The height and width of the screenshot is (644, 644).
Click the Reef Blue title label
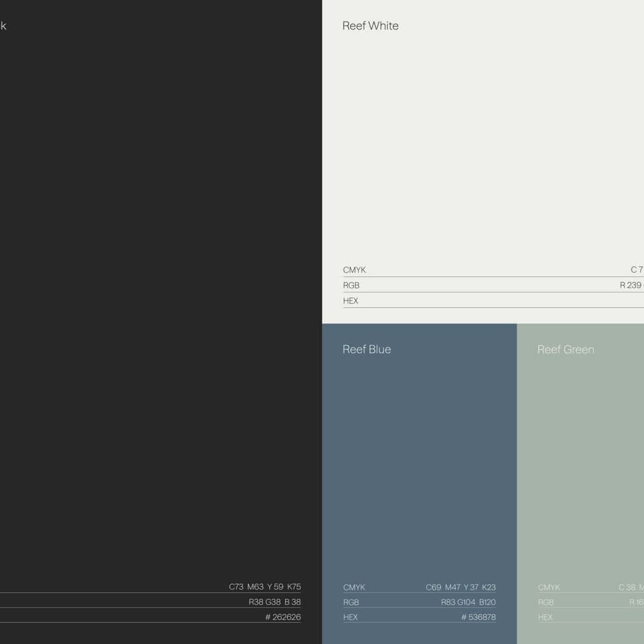[367, 349]
